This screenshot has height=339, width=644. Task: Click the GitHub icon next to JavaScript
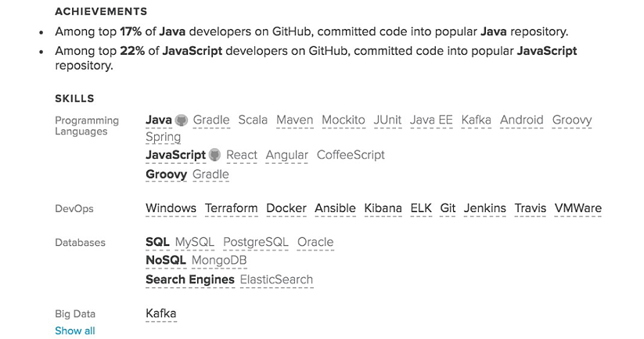[x=215, y=155]
